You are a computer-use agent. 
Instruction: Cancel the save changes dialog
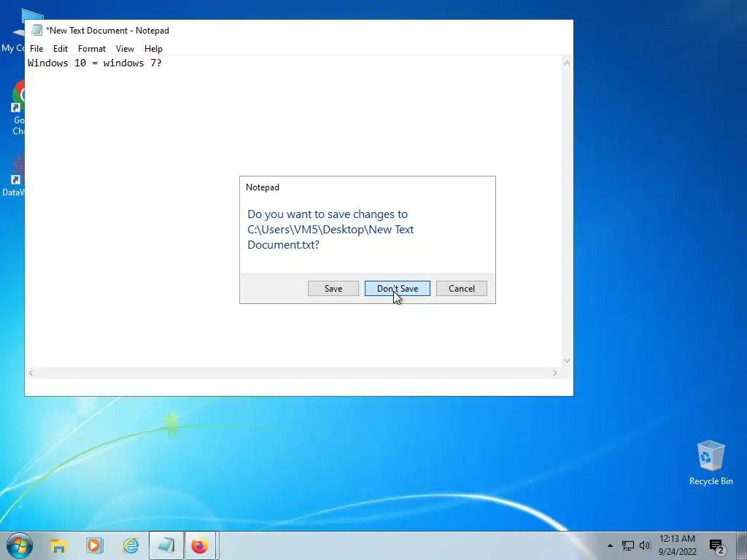point(462,288)
